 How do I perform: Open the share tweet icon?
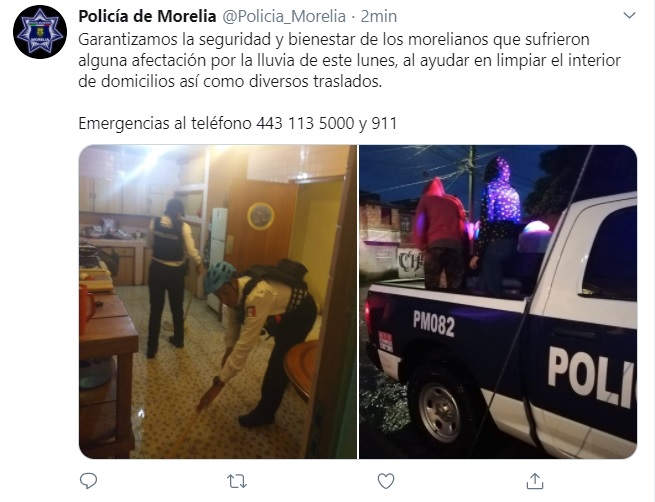pyautogui.click(x=534, y=481)
